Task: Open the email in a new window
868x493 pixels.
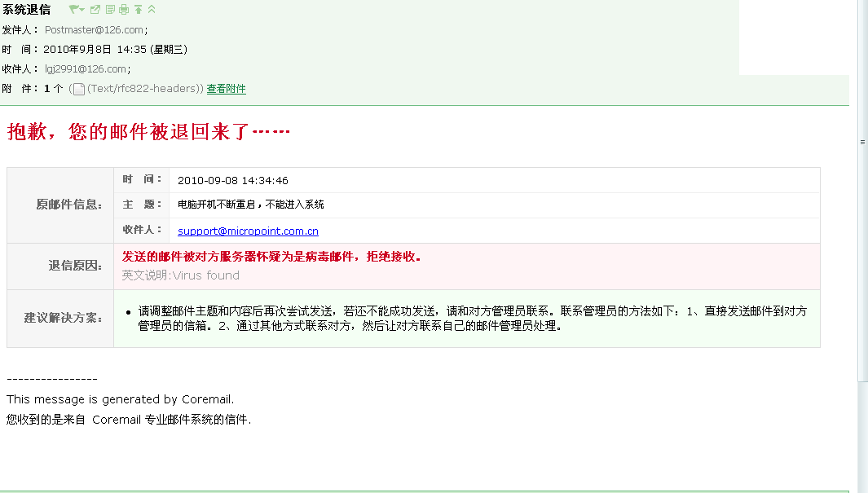Action: coord(95,10)
